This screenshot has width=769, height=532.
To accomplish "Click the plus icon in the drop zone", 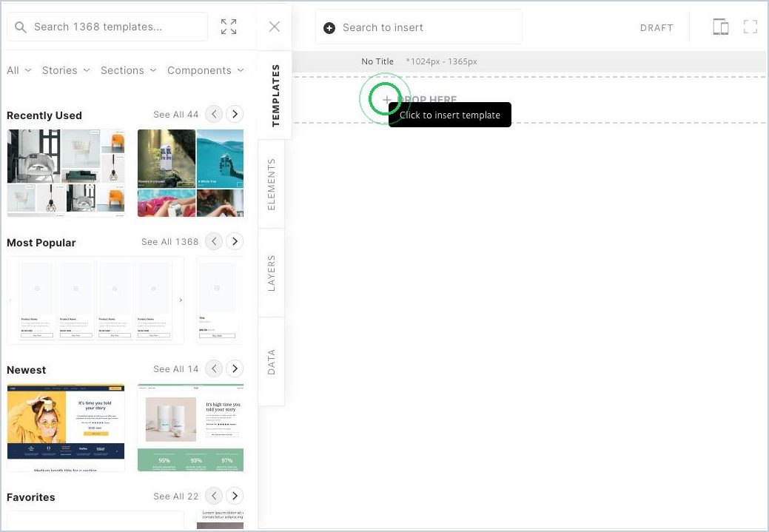I will (x=387, y=100).
